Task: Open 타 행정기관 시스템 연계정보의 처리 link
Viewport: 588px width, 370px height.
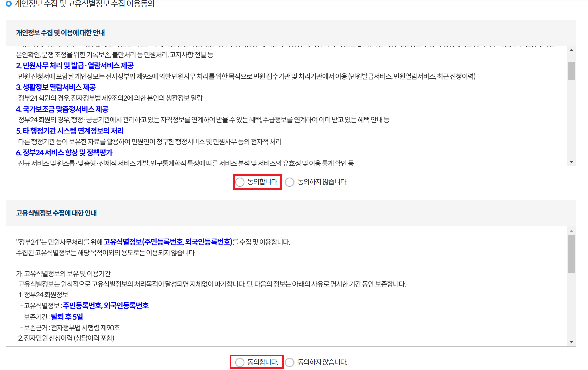Action: [70, 131]
